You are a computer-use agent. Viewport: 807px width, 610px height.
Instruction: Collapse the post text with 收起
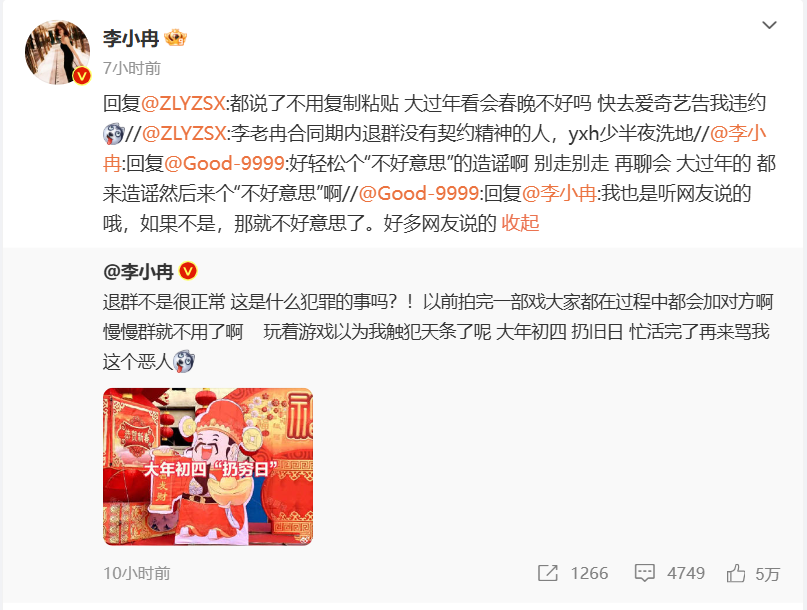tap(520, 223)
